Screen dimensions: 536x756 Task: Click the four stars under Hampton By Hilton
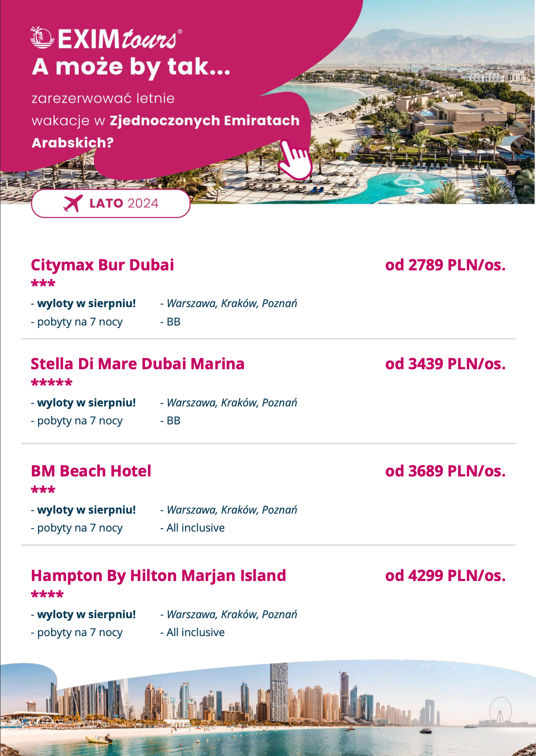47,595
